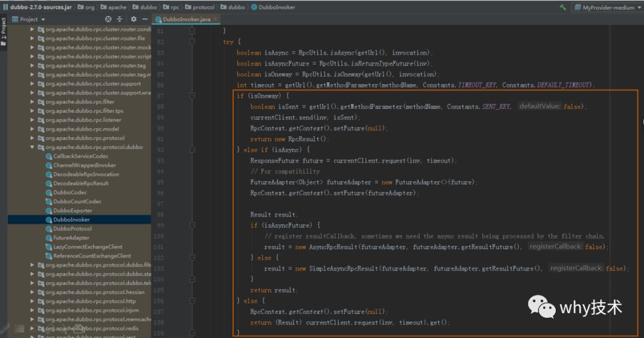Toggle code fold marker at line 106
The image size is (644, 338).
click(192, 301)
